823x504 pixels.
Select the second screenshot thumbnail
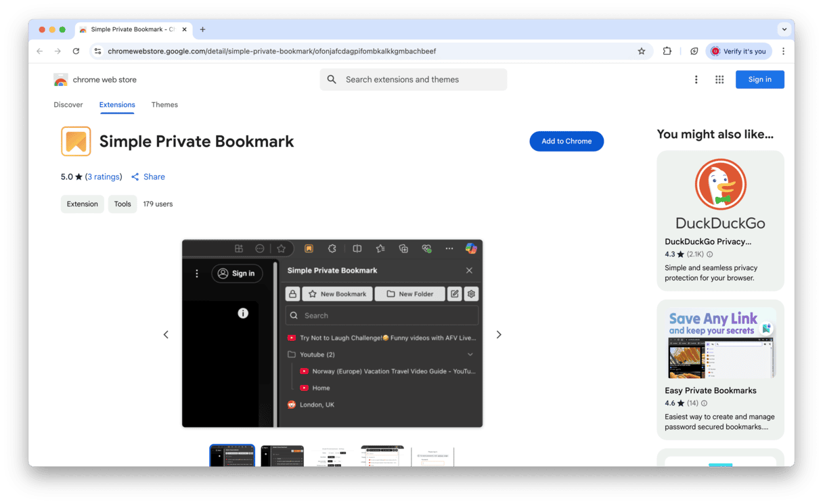(x=282, y=456)
